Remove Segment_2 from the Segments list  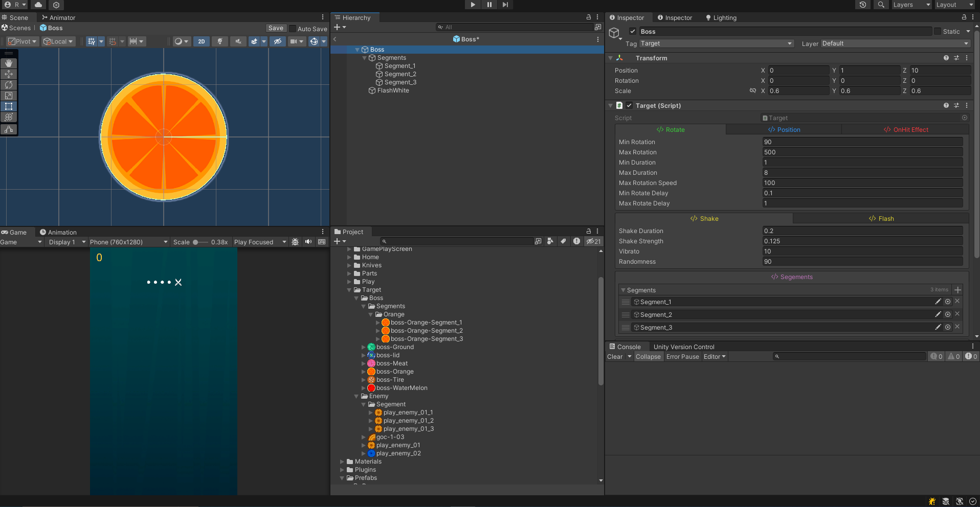957,314
